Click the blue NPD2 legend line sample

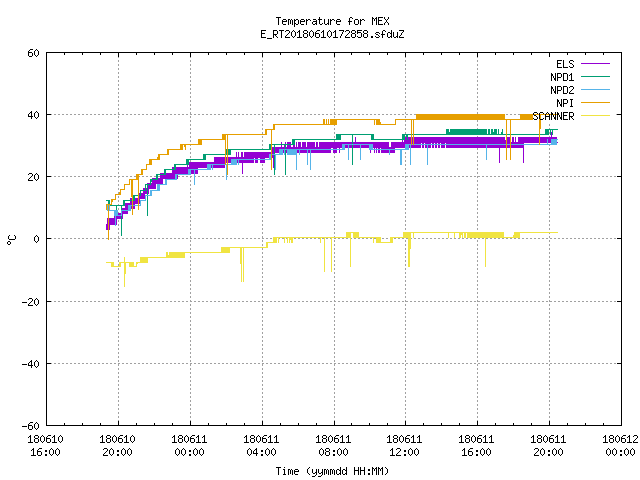tap(596, 89)
